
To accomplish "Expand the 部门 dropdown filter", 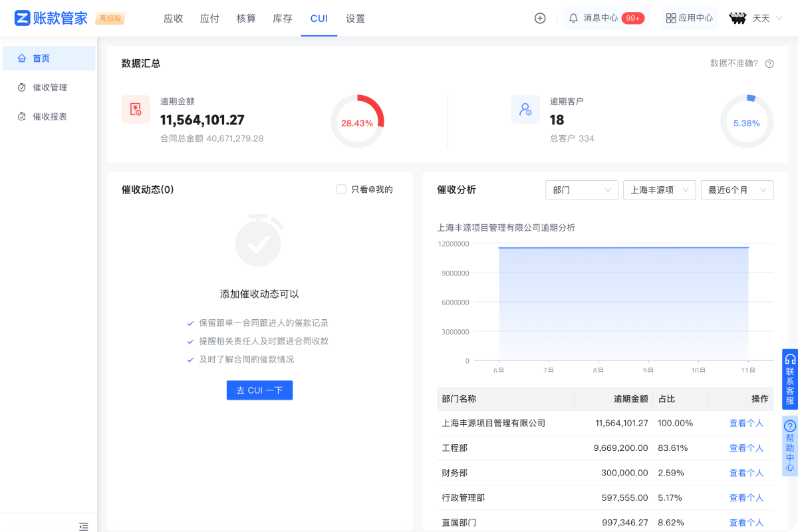I will pyautogui.click(x=581, y=190).
